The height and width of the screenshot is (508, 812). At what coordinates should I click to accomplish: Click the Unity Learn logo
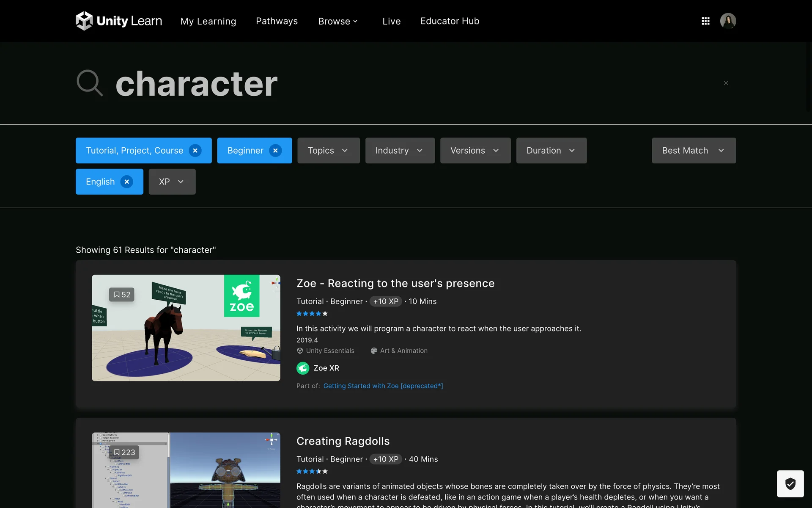(119, 21)
